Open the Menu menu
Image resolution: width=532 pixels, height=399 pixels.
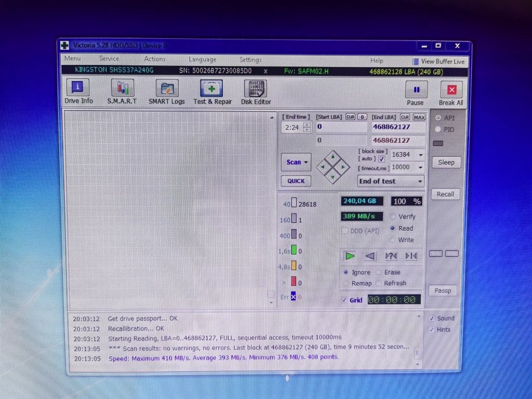(x=72, y=58)
